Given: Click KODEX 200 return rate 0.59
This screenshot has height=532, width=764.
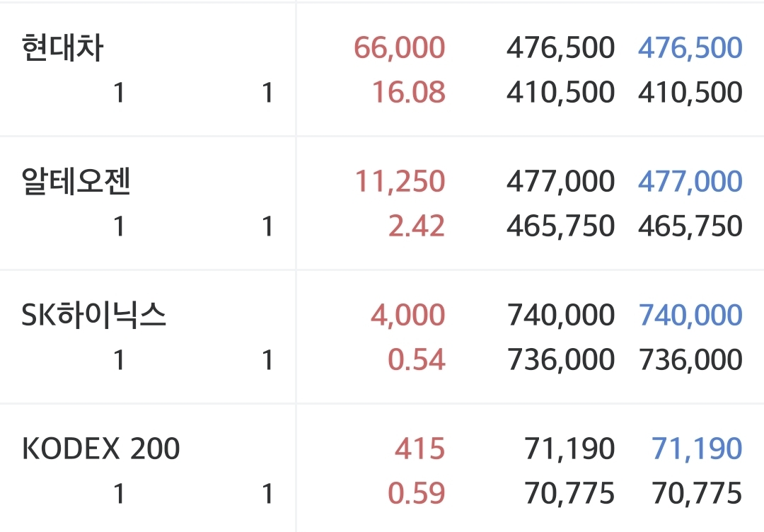Looking at the screenshot, I should pyautogui.click(x=417, y=493).
